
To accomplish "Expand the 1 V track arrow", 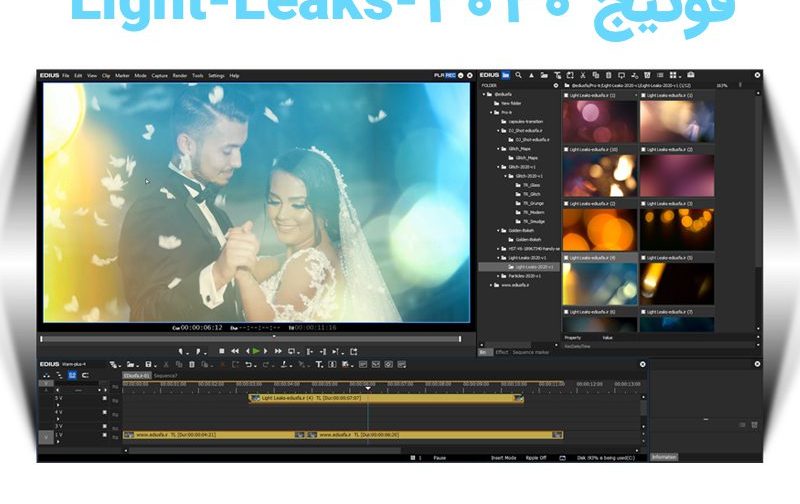I will click(x=58, y=442).
